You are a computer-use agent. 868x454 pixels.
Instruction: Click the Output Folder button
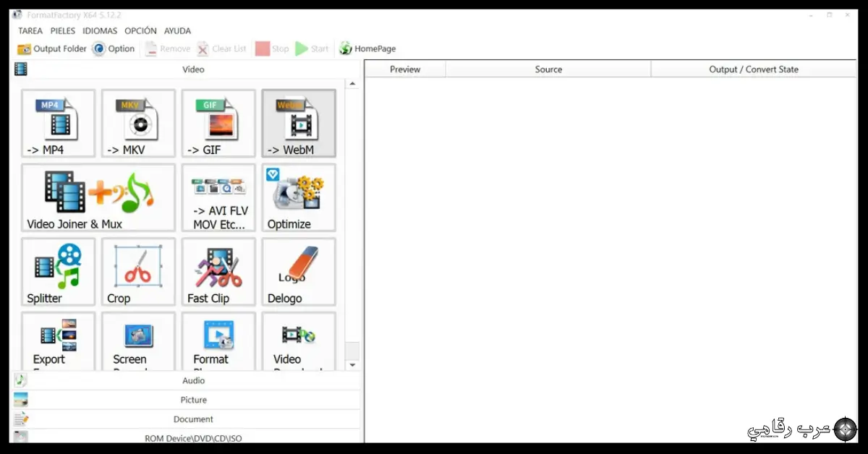pos(51,48)
